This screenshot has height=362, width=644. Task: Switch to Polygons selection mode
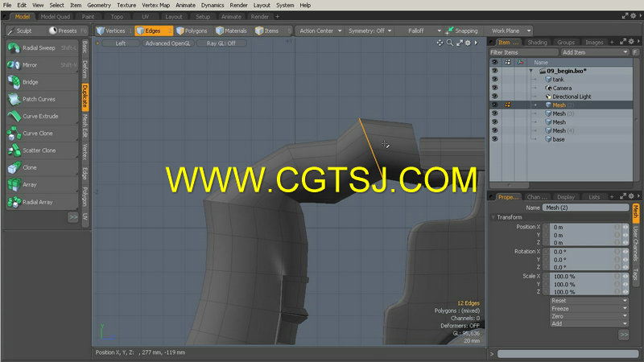click(192, 31)
